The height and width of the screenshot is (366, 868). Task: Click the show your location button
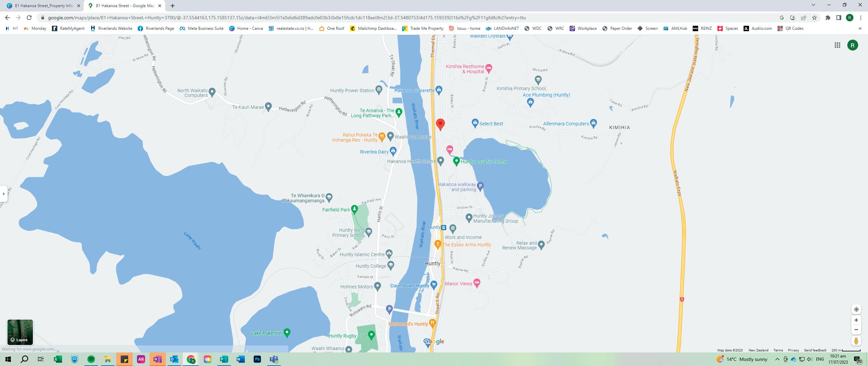(856, 309)
